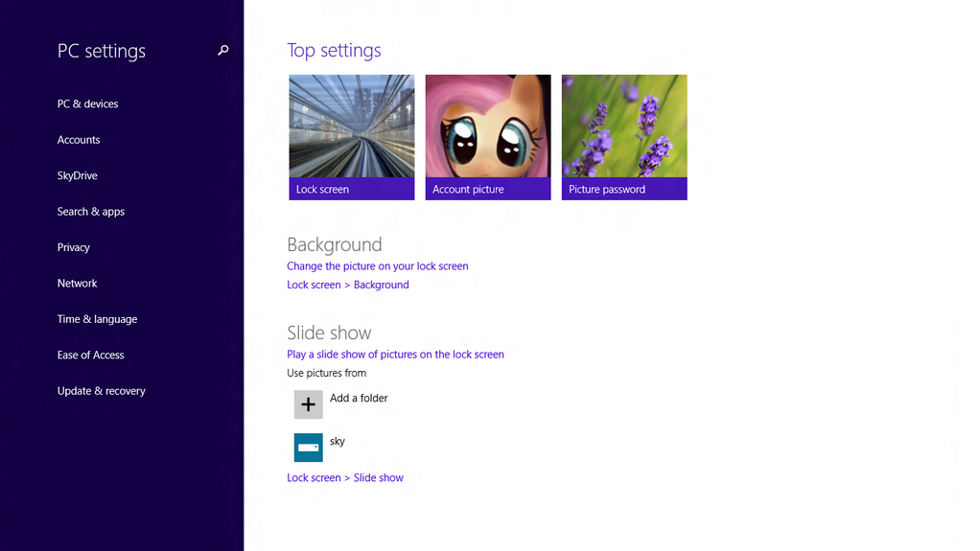This screenshot has height=551, width=980.
Task: Click the Background heading
Action: (335, 244)
